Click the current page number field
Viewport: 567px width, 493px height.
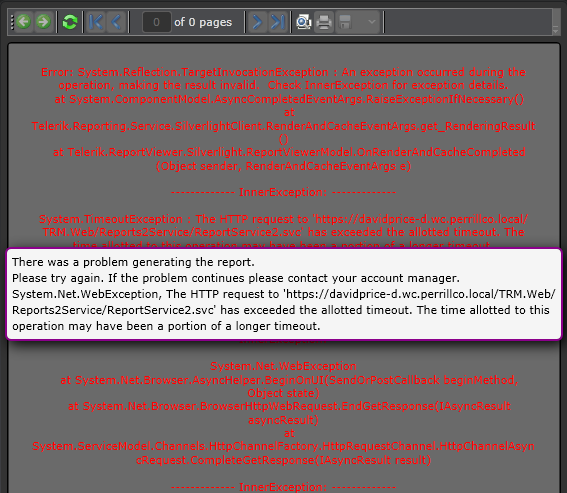[157, 22]
